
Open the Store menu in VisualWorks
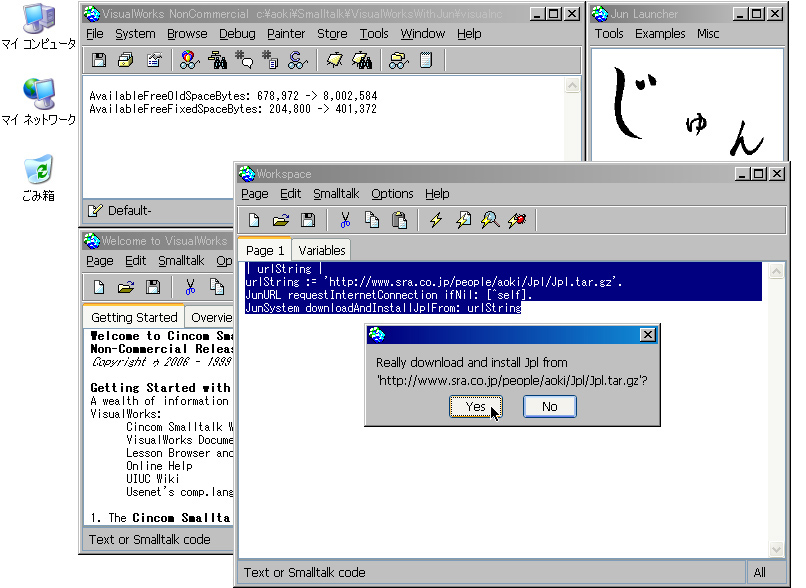click(x=332, y=34)
